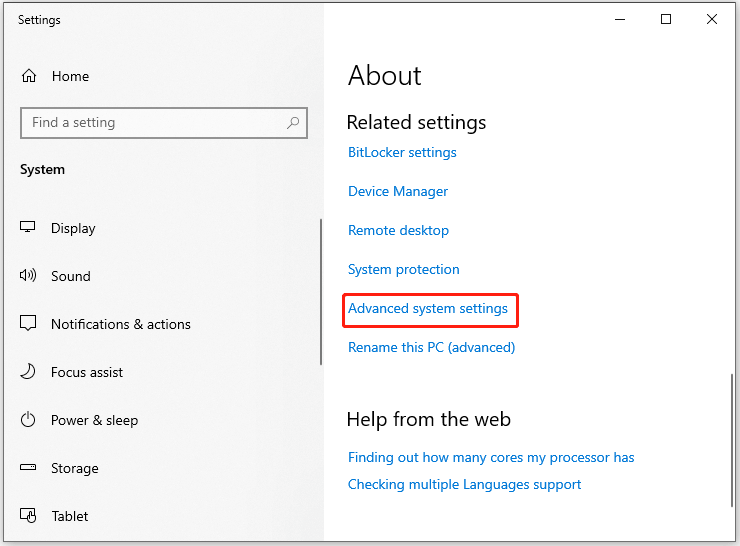
Task: Click Rename this PC (advanced)
Action: [431, 347]
